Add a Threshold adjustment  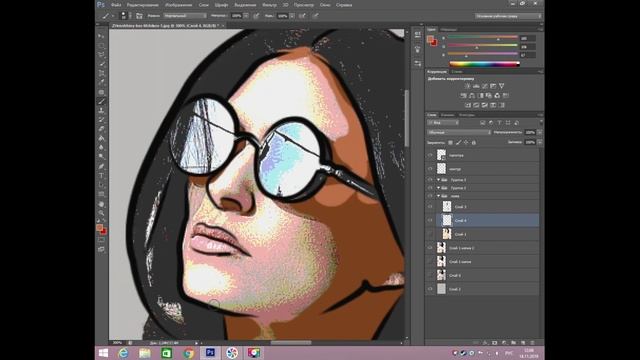485,105
